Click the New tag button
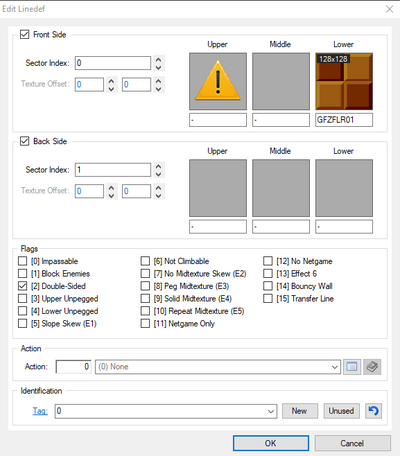The width and height of the screenshot is (400, 456). pos(299,411)
